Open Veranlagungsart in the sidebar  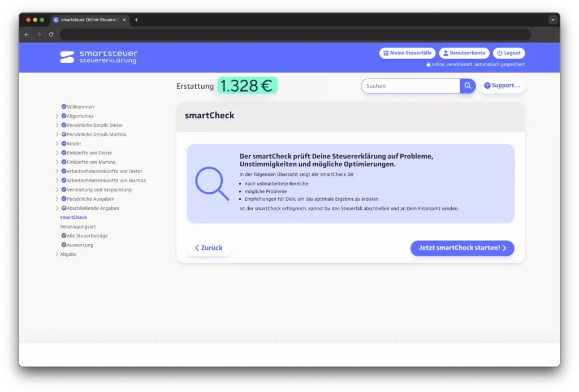(78, 227)
